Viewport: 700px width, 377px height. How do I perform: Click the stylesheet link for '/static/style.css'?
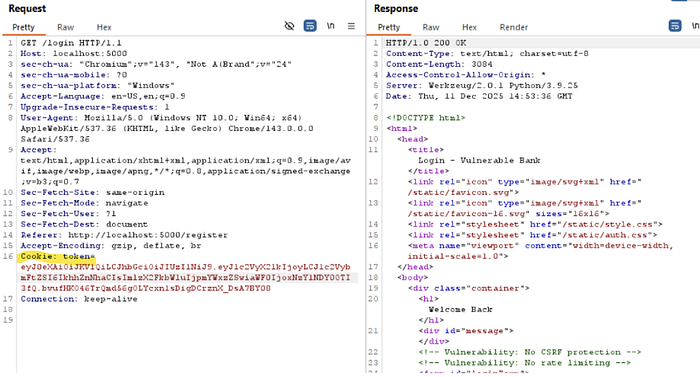point(535,225)
